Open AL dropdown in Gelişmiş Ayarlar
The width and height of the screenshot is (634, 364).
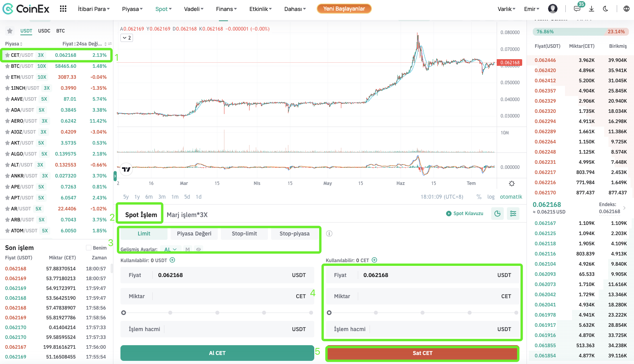(x=171, y=250)
